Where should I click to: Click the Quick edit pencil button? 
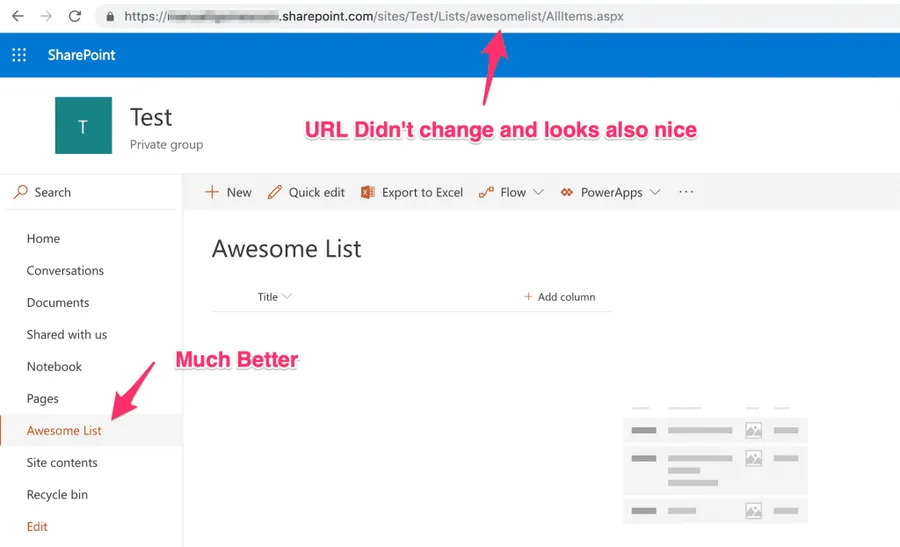(306, 192)
